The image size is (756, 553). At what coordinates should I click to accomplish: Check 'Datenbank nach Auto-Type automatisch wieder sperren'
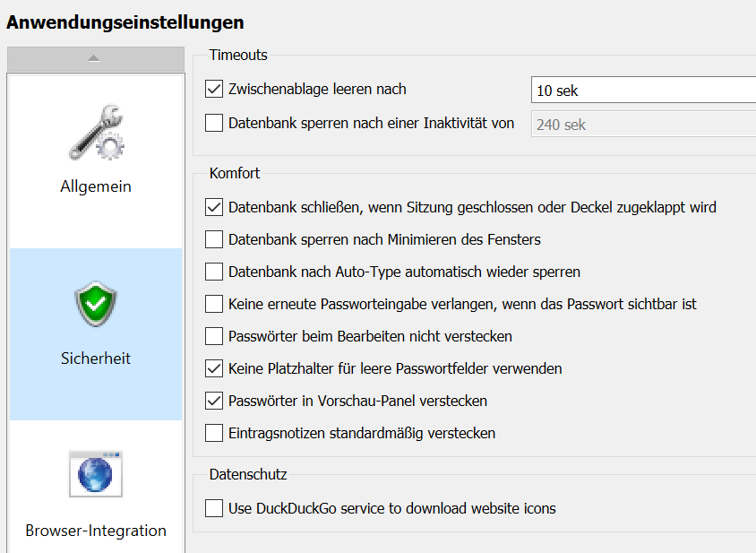click(x=214, y=272)
